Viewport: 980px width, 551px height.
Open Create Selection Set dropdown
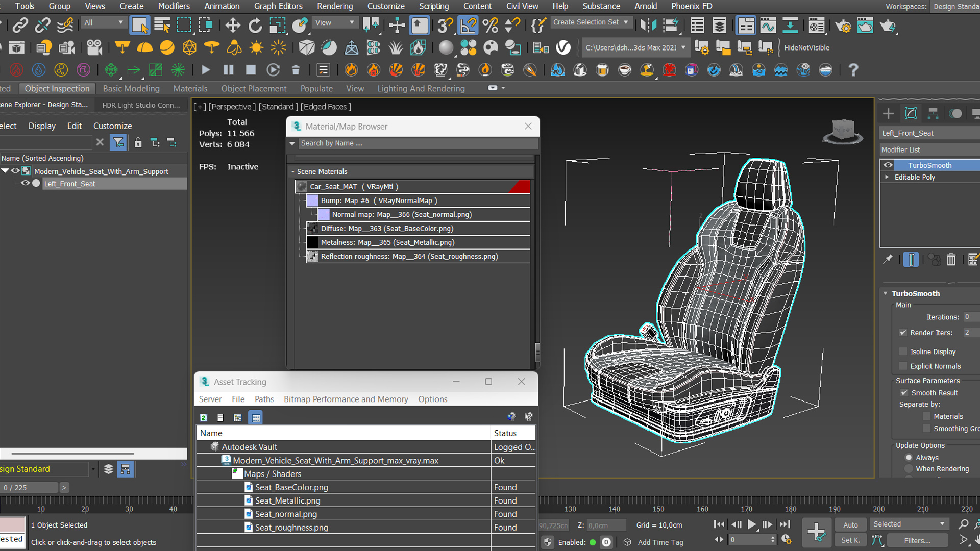[591, 22]
